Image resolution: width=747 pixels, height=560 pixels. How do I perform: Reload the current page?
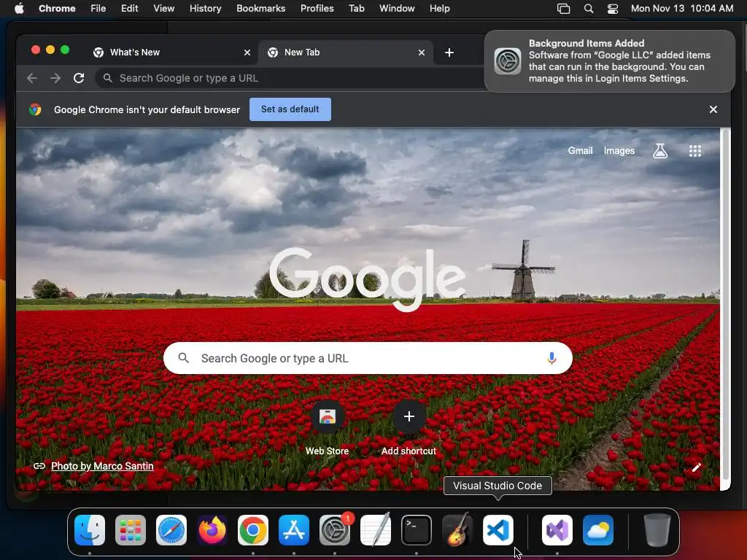coord(79,78)
